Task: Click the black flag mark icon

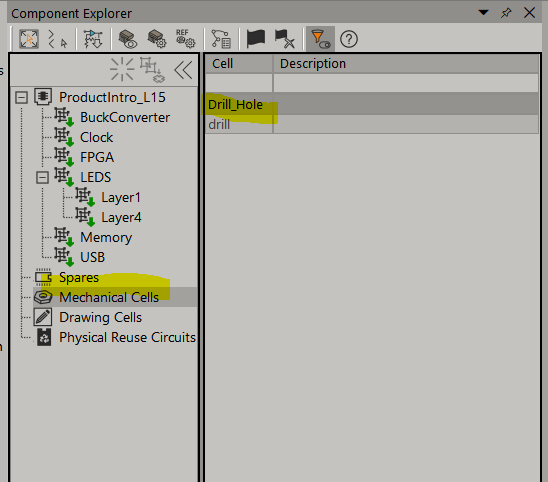Action: tap(256, 39)
